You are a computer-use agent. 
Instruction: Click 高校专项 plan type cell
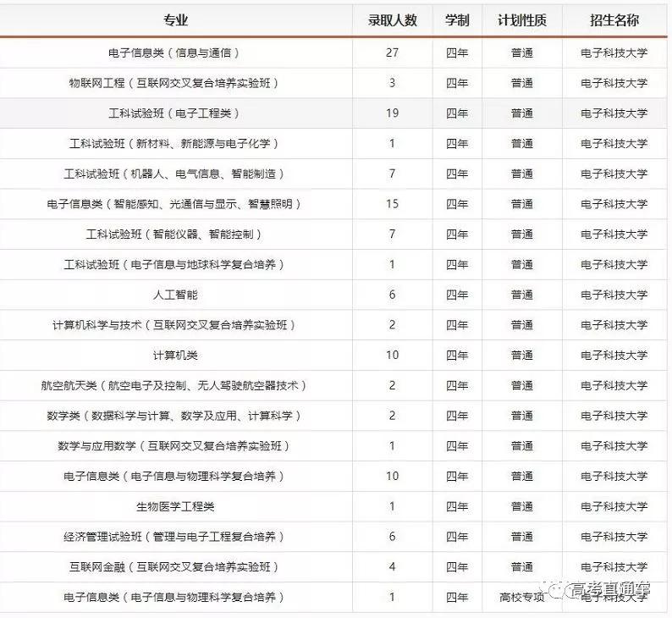pos(522,597)
